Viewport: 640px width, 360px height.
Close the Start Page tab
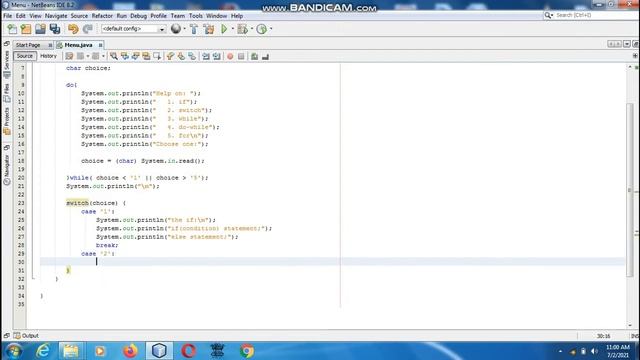point(50,45)
